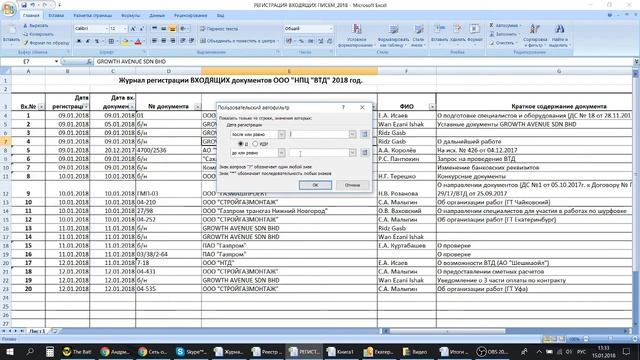Click the Office button
This screenshot has height=360, width=640.
pyautogui.click(x=8, y=9)
